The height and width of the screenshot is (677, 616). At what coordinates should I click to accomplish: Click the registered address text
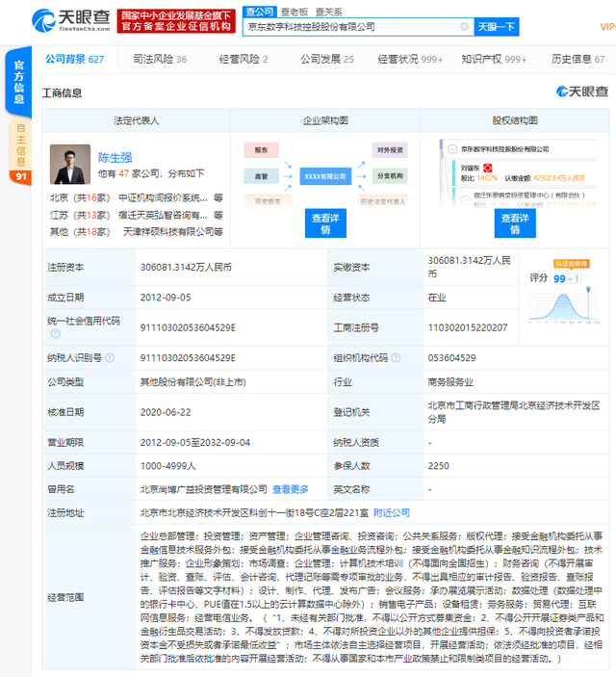click(x=254, y=512)
